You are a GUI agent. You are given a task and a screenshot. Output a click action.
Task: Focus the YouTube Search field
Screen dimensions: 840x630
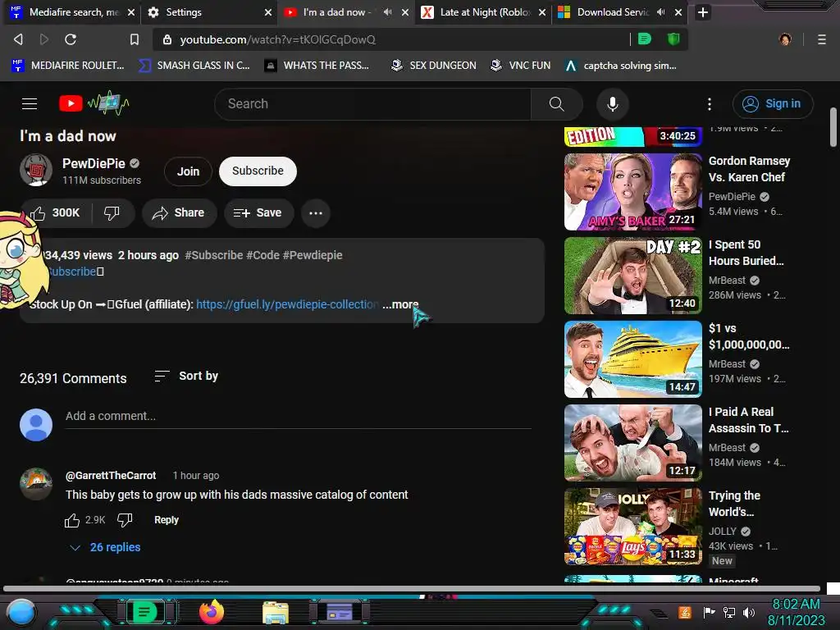click(x=372, y=104)
